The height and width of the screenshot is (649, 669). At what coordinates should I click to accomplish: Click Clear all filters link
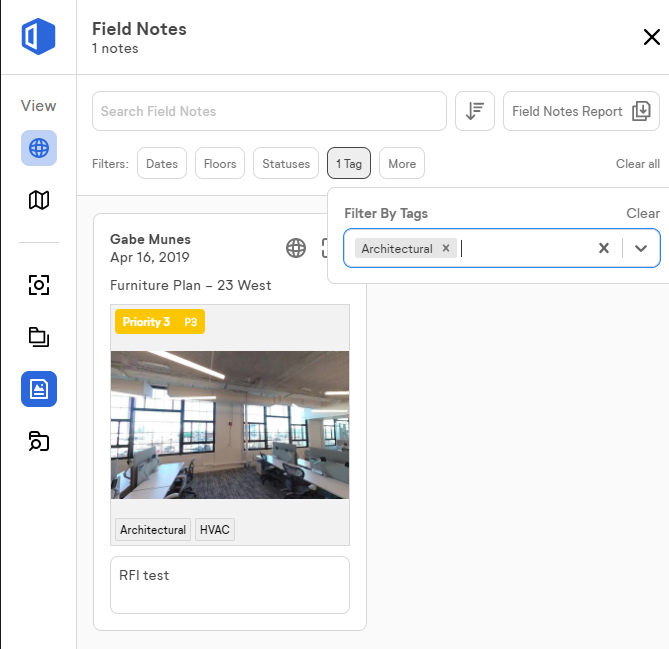637,163
